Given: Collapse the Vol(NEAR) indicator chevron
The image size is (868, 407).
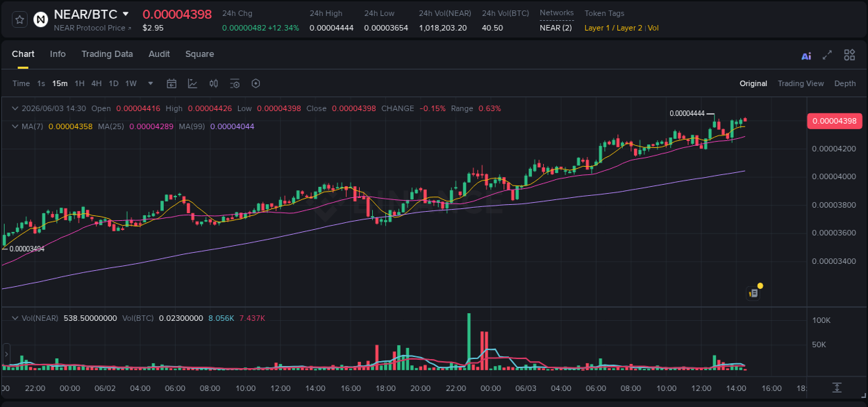Looking at the screenshot, I should point(15,317).
